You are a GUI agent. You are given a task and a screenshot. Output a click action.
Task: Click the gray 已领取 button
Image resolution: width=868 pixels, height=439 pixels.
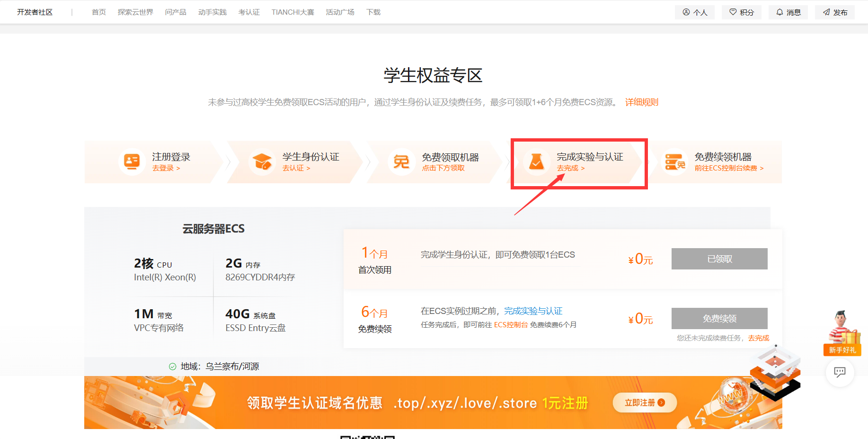[x=719, y=259]
